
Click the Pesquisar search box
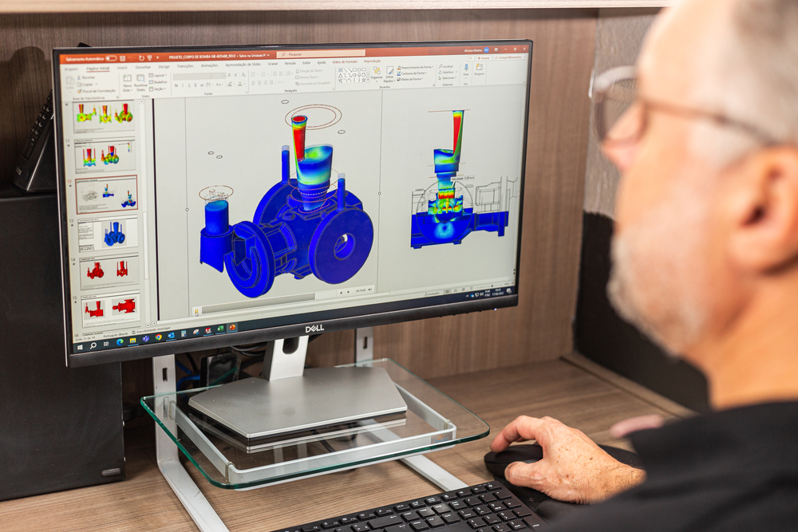click(321, 53)
